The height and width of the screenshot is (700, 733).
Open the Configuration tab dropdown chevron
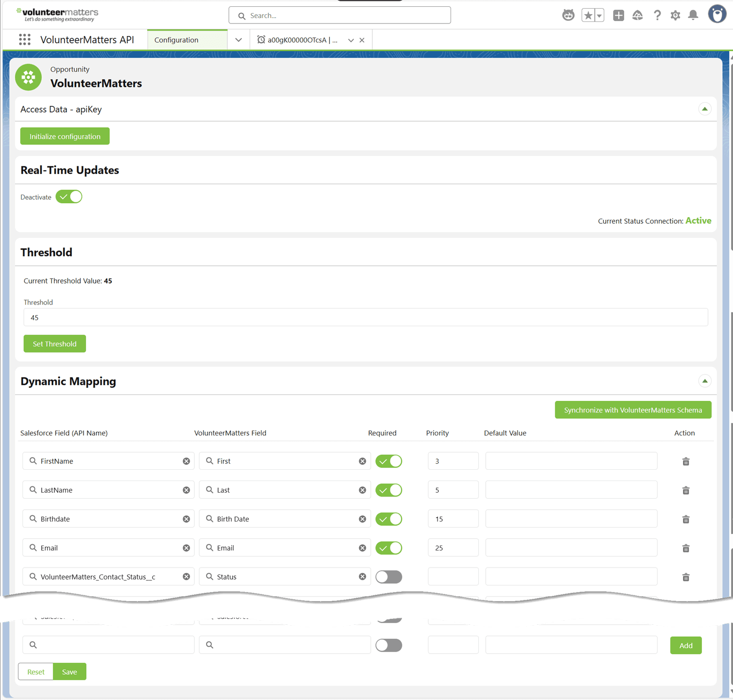238,40
